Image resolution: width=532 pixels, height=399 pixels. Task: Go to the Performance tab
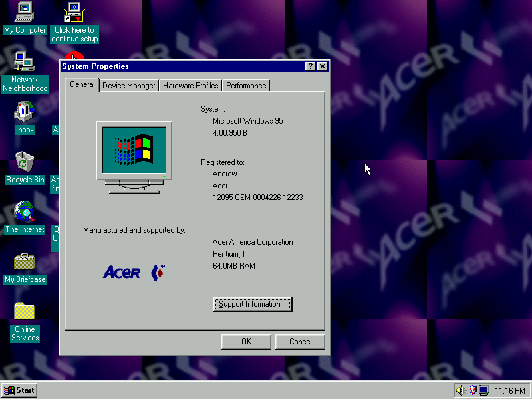pyautogui.click(x=245, y=86)
